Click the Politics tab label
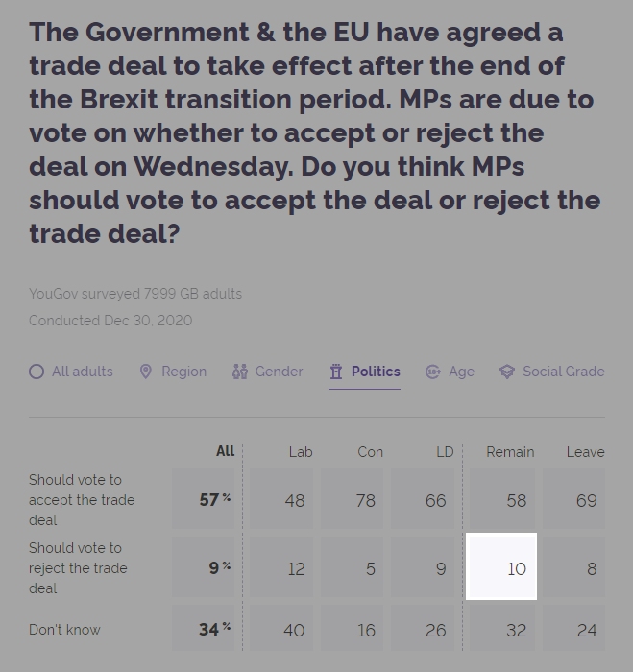This screenshot has height=672, width=633. [376, 372]
